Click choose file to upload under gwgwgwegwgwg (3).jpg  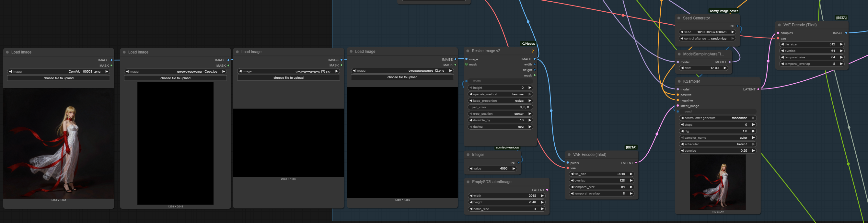288,77
